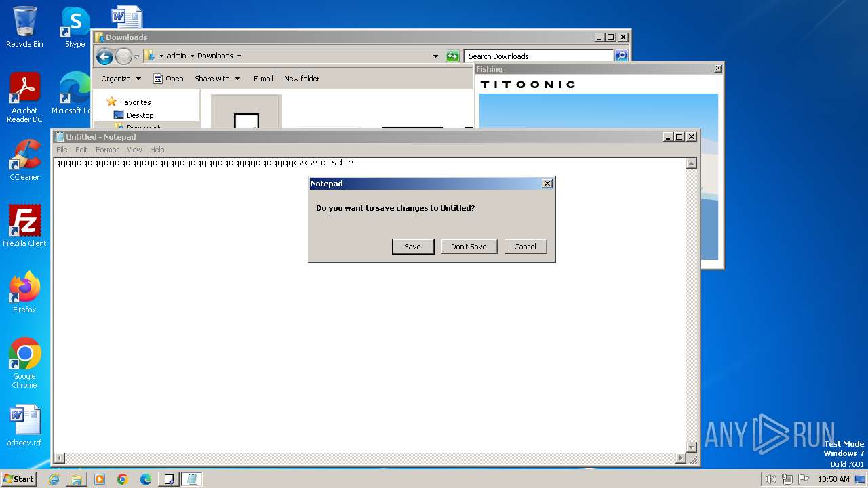Open the View menu in Notepad
868x488 pixels.
[134, 150]
